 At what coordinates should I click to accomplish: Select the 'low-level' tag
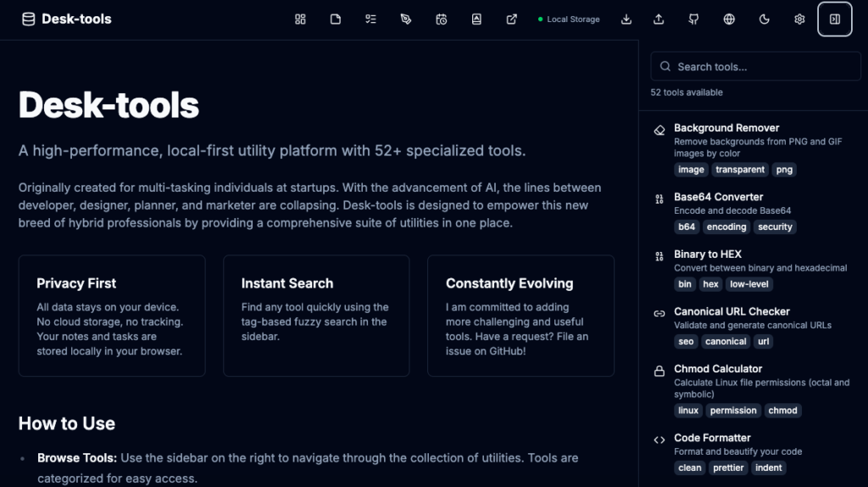click(x=749, y=284)
